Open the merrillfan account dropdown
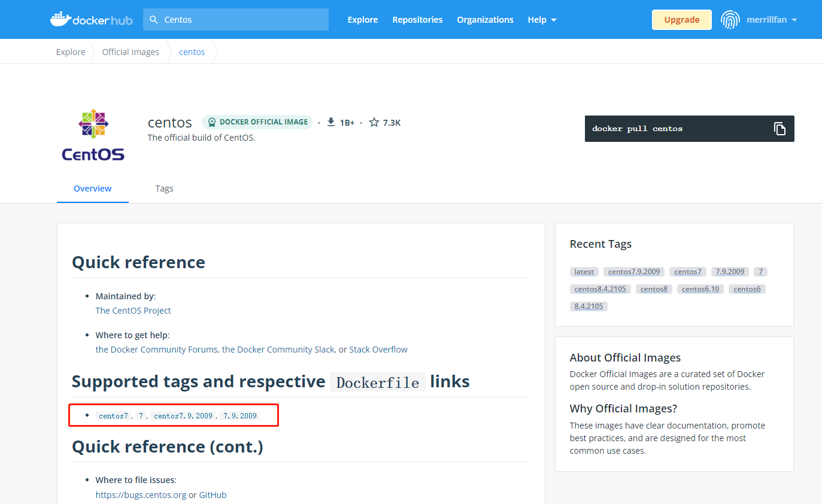This screenshot has width=822, height=504. [x=772, y=20]
